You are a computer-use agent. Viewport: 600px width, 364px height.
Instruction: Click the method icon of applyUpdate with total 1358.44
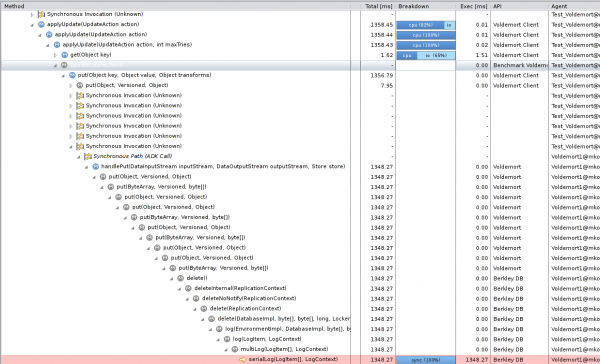pyautogui.click(x=49, y=34)
